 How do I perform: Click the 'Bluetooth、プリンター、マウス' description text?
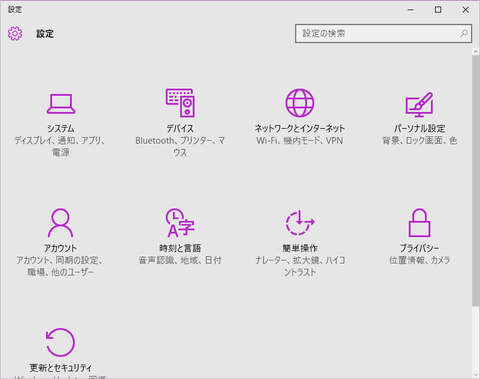pos(180,147)
